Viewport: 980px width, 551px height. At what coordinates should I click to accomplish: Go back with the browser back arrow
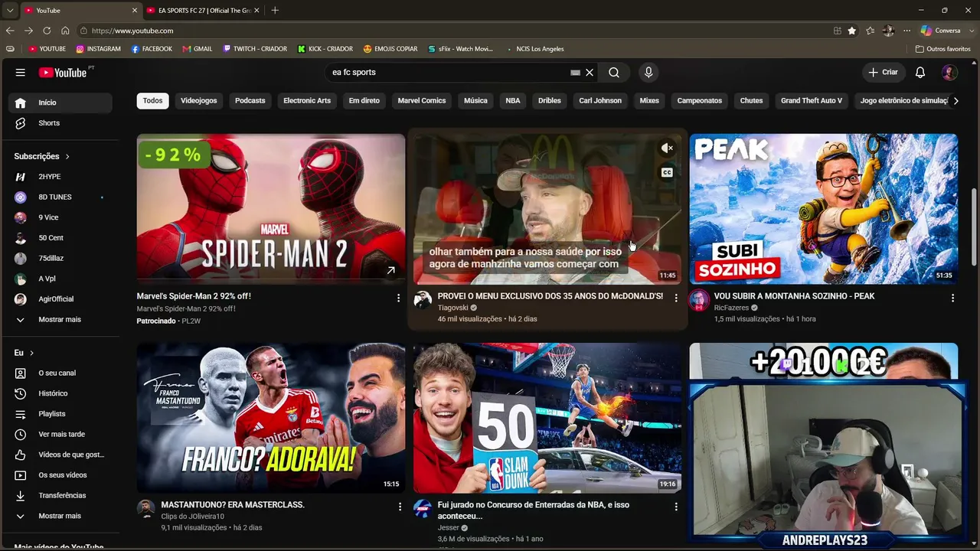point(10,31)
